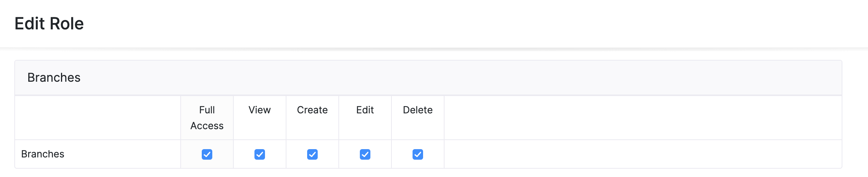
Task: Click the Edit Role page title
Action: 49,24
